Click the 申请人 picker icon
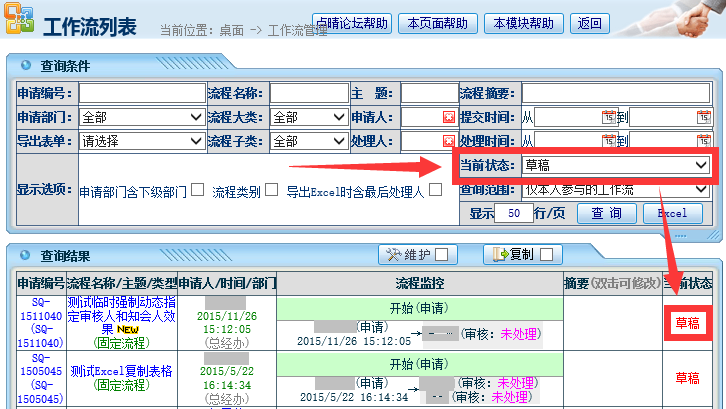 (x=448, y=117)
